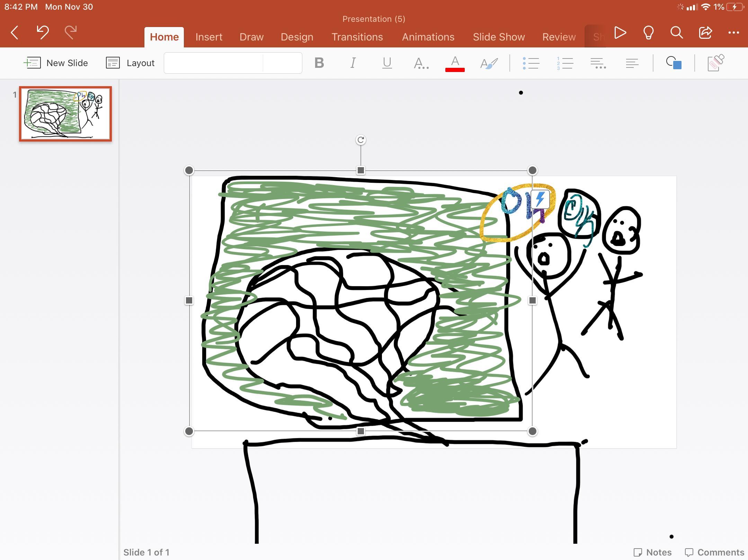748x560 pixels.
Task: Open the Animations tab
Action: point(428,37)
